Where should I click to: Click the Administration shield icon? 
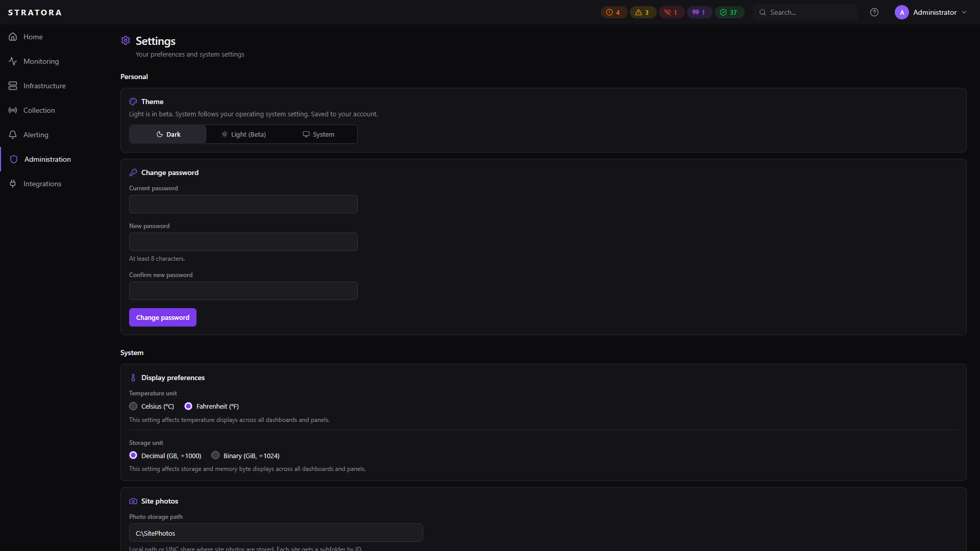click(14, 159)
